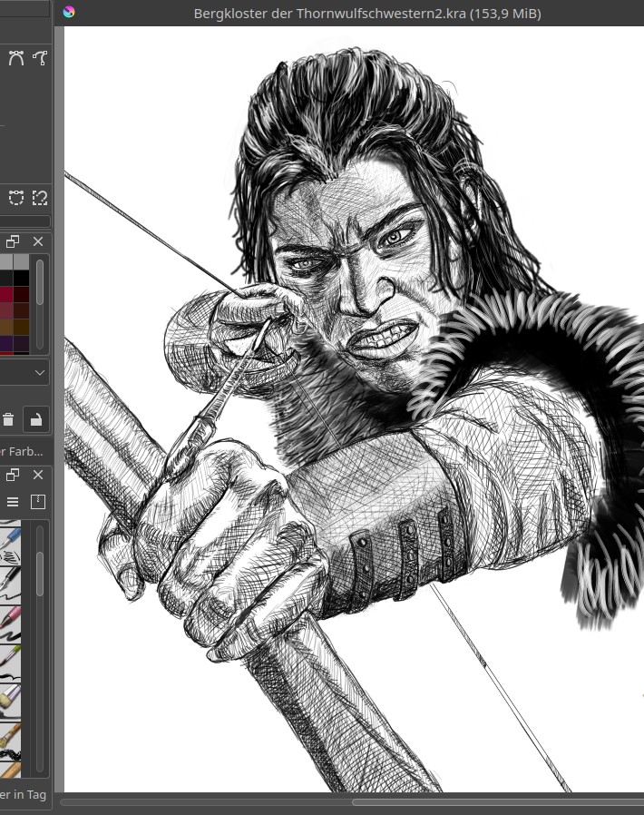Click the color palette scrollbar
This screenshot has height=815, width=644.
point(40,281)
